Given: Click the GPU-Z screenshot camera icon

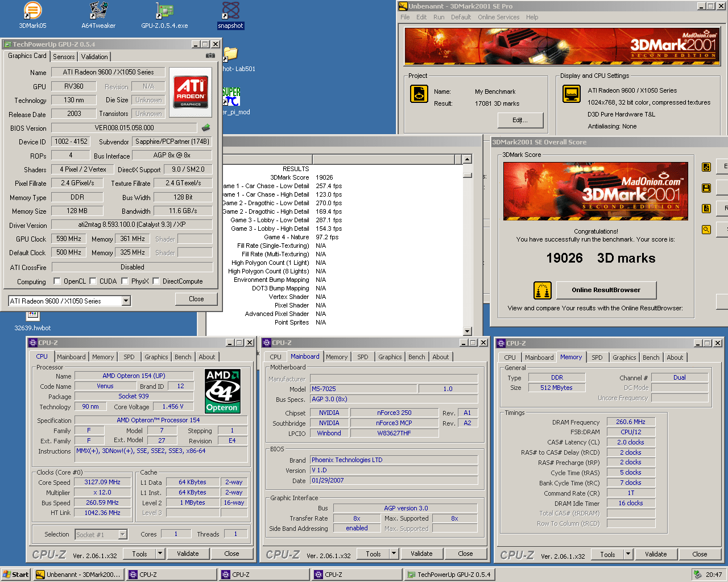Looking at the screenshot, I should (210, 56).
